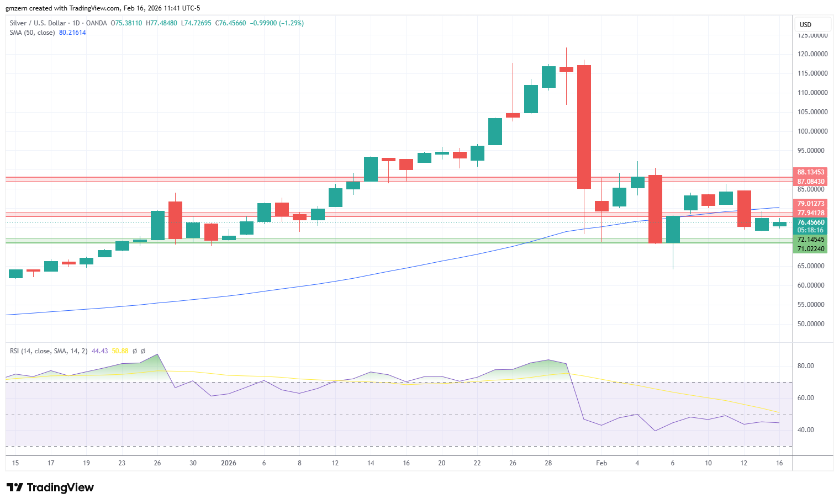Click the 120.00000 price axis label
The height and width of the screenshot is (504, 839).
[812, 54]
